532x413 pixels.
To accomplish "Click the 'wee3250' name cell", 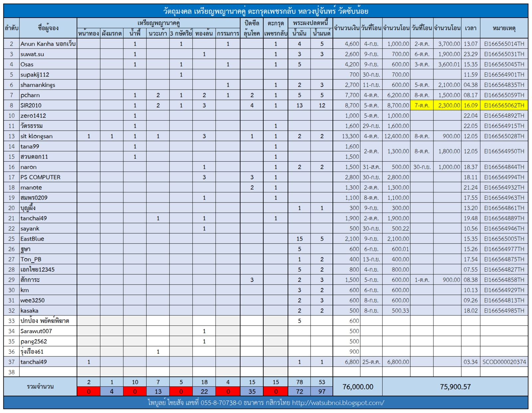I will (x=48, y=300).
